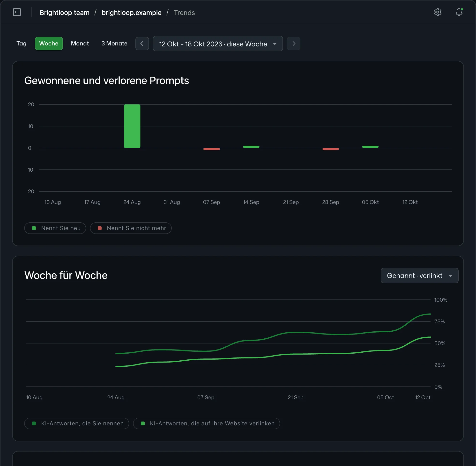Click the green swatch in Nennt Sie neu
476x466 pixels.
[34, 228]
